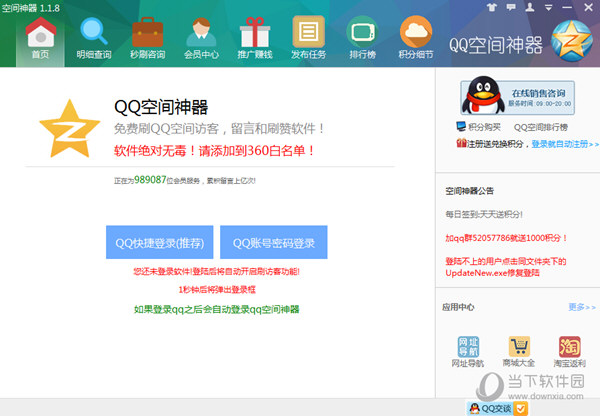Click the 软件绝对无毒 red notice text
The height and width of the screenshot is (416, 600).
coord(214,150)
